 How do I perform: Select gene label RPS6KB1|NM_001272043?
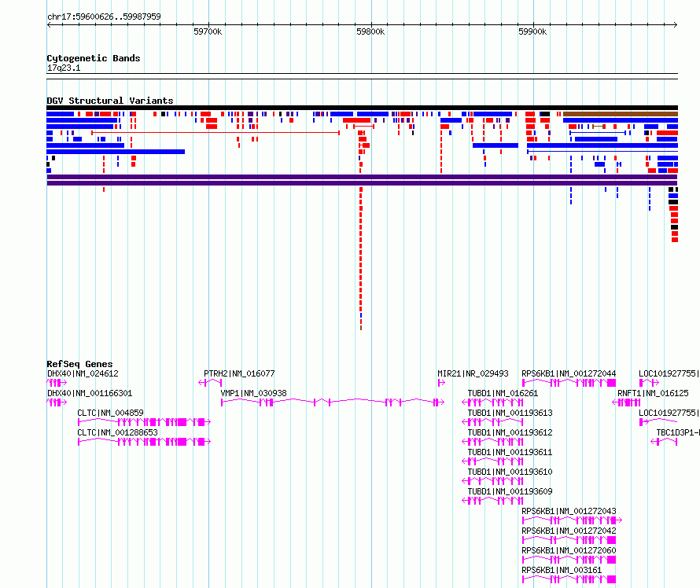(x=569, y=511)
